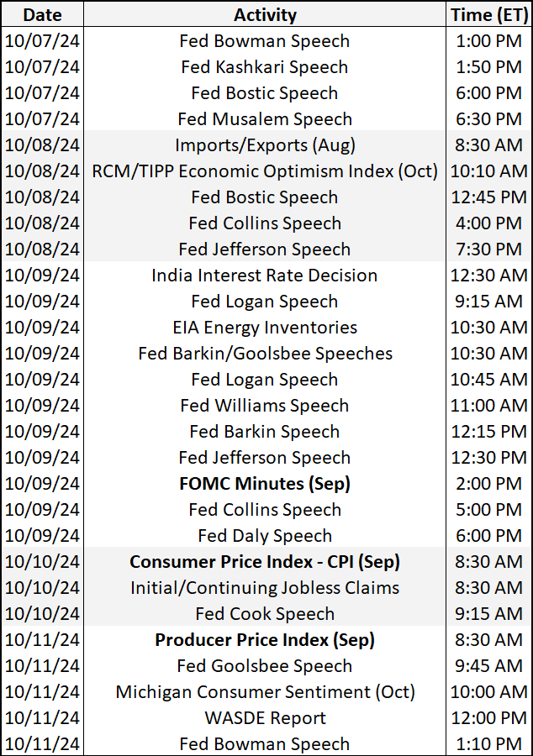Click RCM/TIPP Economic Optimism Index row
The height and width of the screenshot is (756, 533).
(x=265, y=171)
